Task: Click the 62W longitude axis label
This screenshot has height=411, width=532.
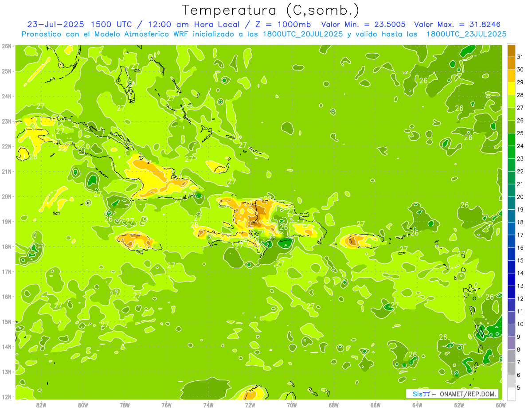Action: (x=459, y=405)
